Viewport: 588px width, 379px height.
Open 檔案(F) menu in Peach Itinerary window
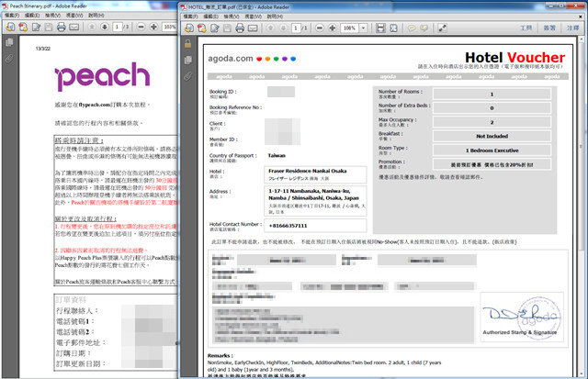click(x=12, y=16)
